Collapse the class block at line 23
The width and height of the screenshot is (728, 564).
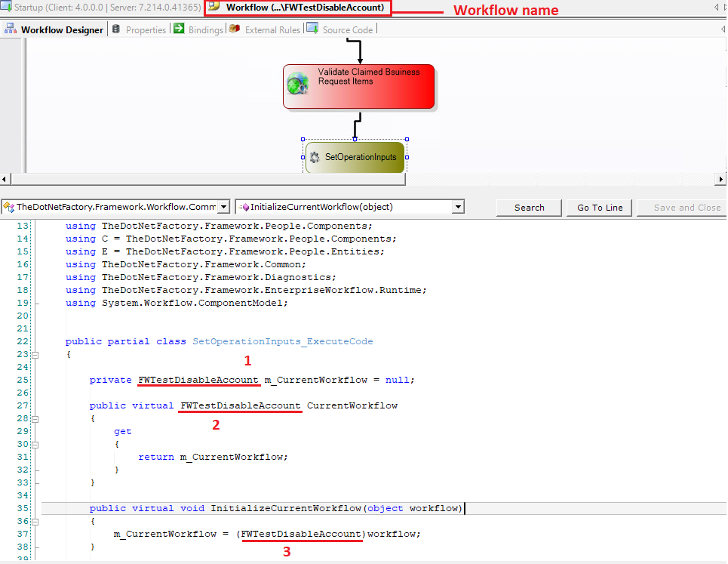coord(35,355)
